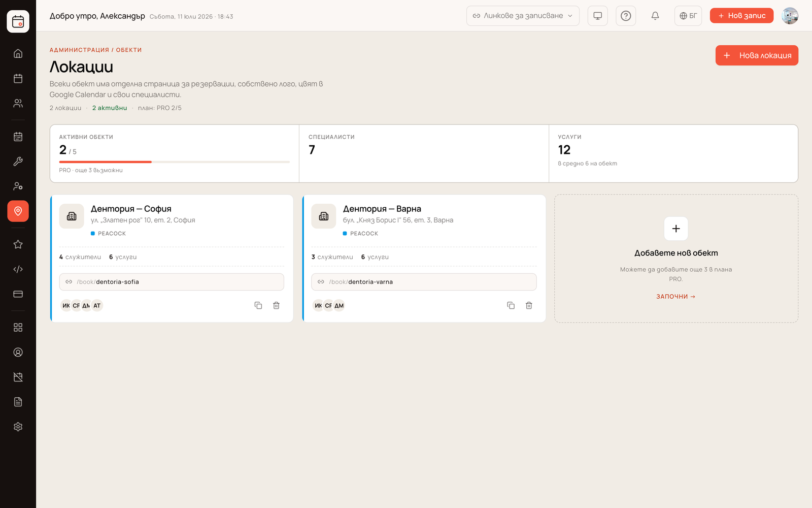Open the home icon in sidebar
812x508 pixels.
pyautogui.click(x=18, y=53)
